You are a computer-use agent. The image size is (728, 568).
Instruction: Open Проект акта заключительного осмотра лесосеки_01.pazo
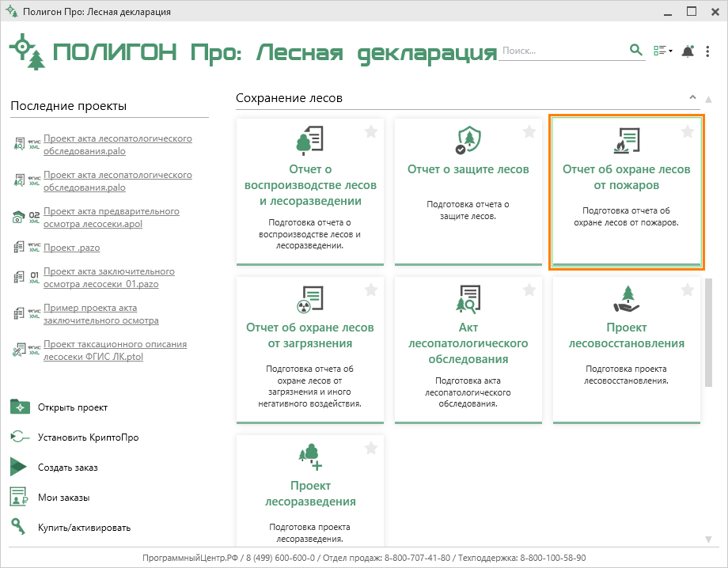coord(109,278)
